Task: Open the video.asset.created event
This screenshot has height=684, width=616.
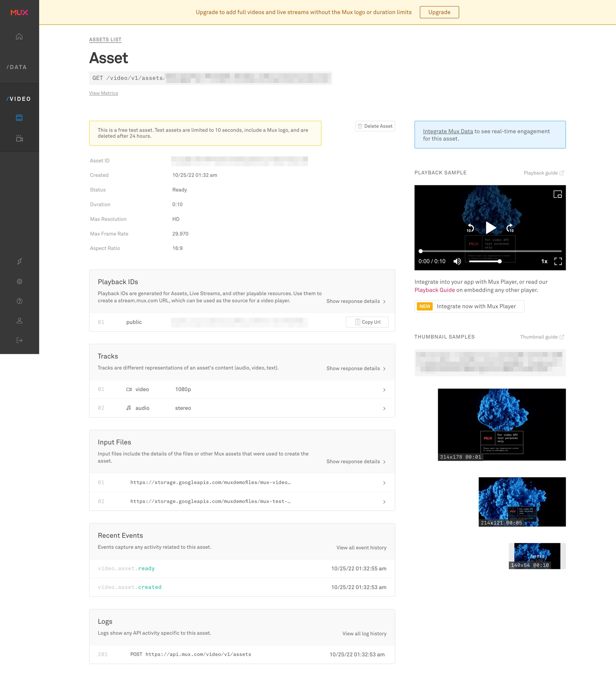Action: pyautogui.click(x=242, y=587)
